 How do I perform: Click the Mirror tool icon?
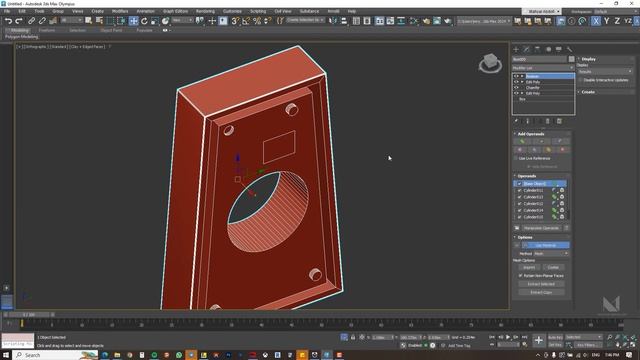333,21
